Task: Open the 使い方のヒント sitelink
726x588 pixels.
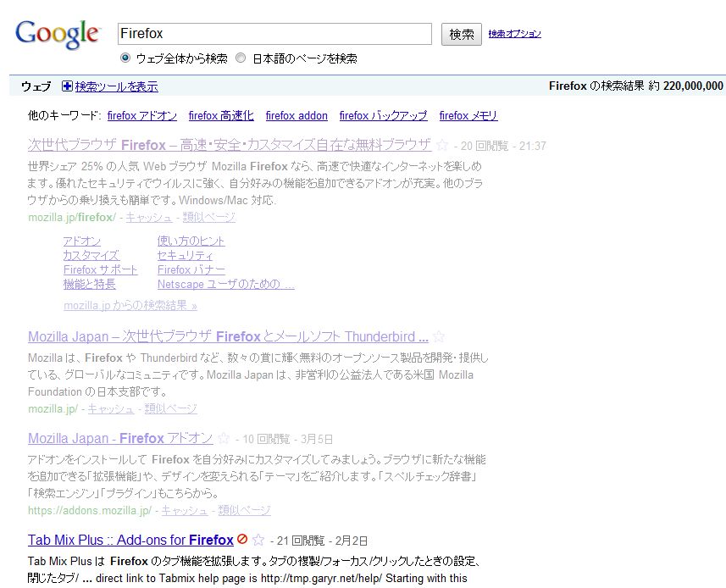Action: (x=191, y=241)
